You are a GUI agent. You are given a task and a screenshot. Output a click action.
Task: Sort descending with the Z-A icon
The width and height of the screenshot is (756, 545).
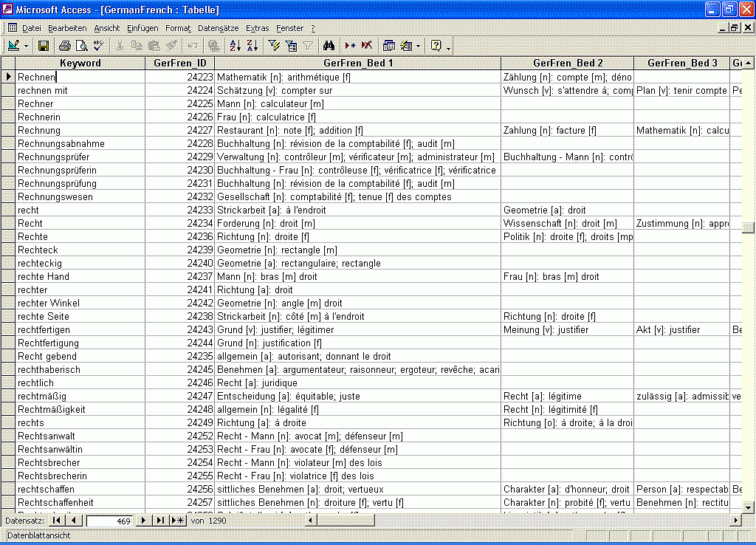252,46
